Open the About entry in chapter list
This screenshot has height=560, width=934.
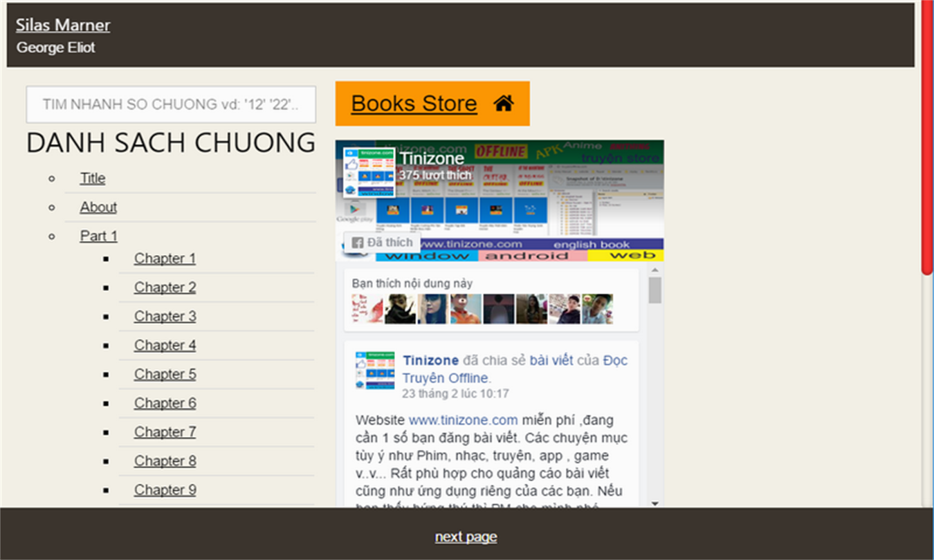pos(98,207)
